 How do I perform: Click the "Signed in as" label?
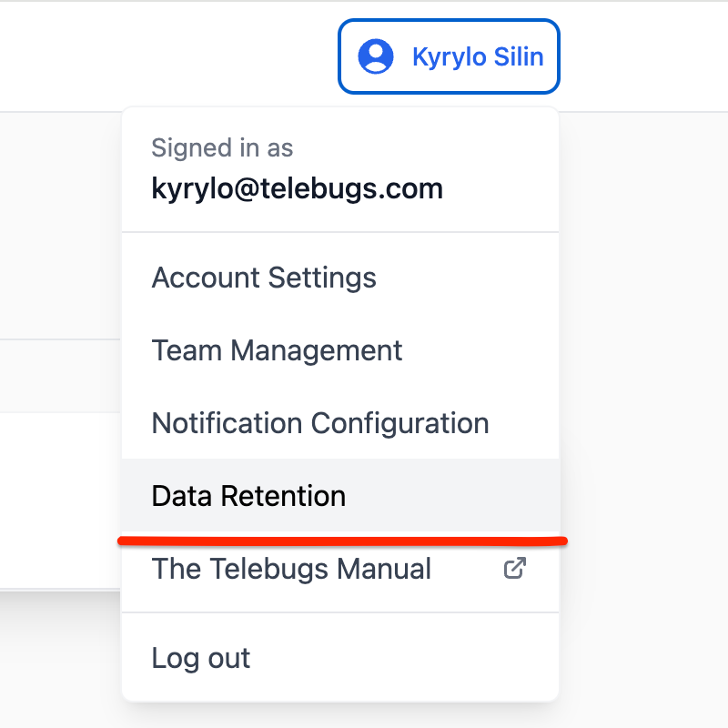222,147
